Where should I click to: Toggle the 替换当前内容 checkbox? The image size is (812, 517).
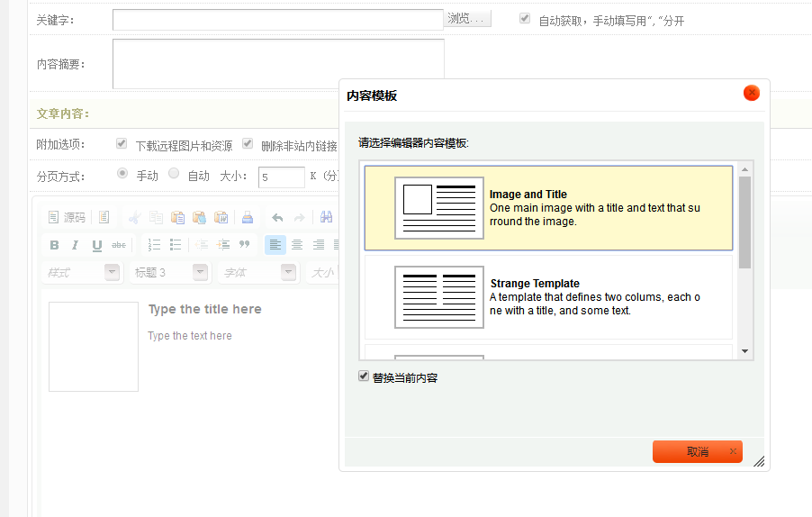click(x=364, y=376)
